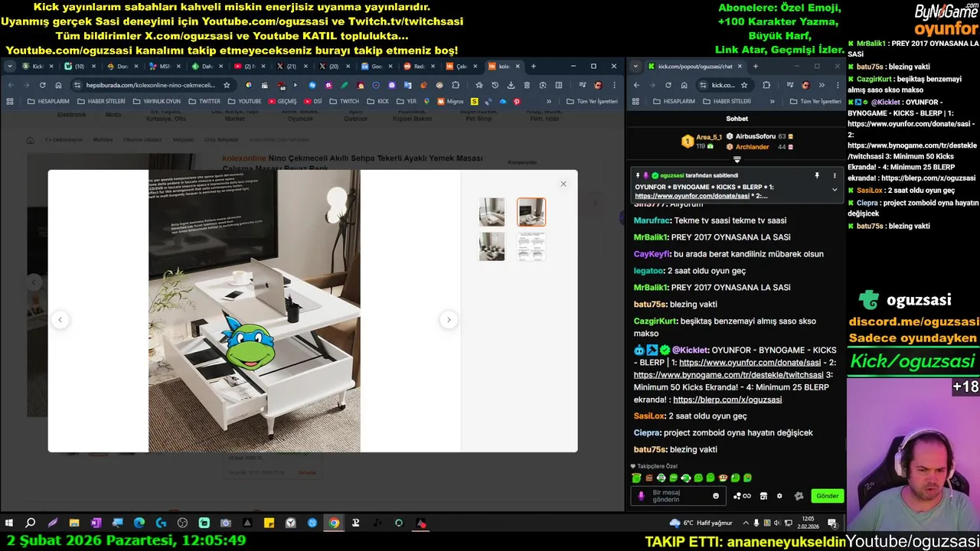The image size is (980, 551).
Task: Open profile avatar in Kick chat window
Action: (805, 85)
